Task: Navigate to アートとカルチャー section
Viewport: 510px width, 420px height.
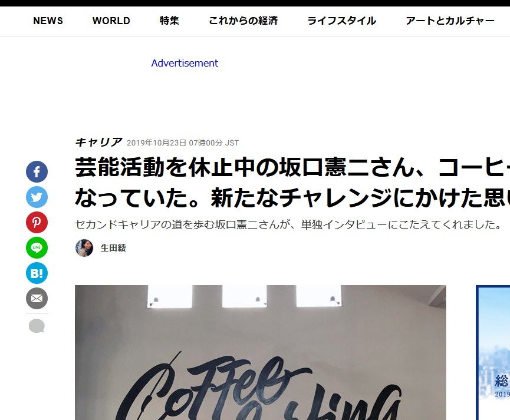Action: pyautogui.click(x=450, y=21)
